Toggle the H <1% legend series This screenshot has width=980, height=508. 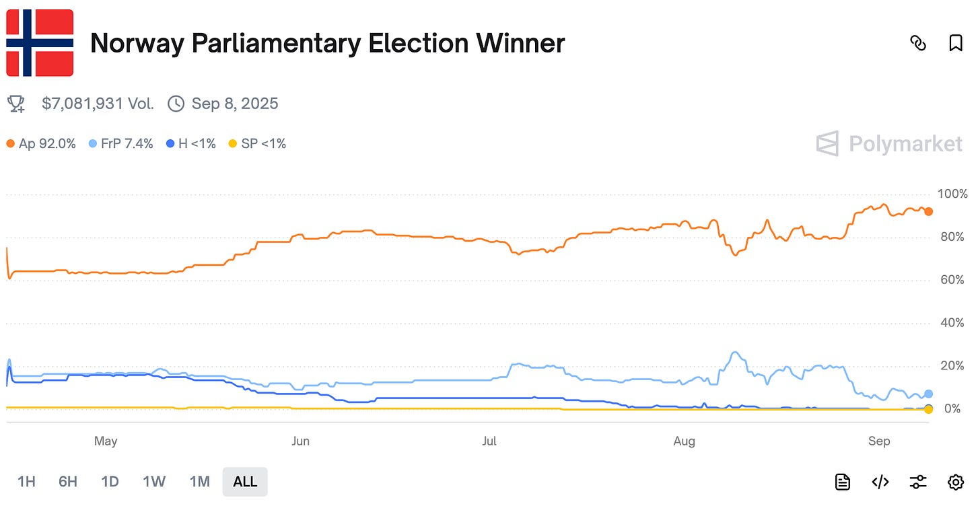(x=190, y=143)
